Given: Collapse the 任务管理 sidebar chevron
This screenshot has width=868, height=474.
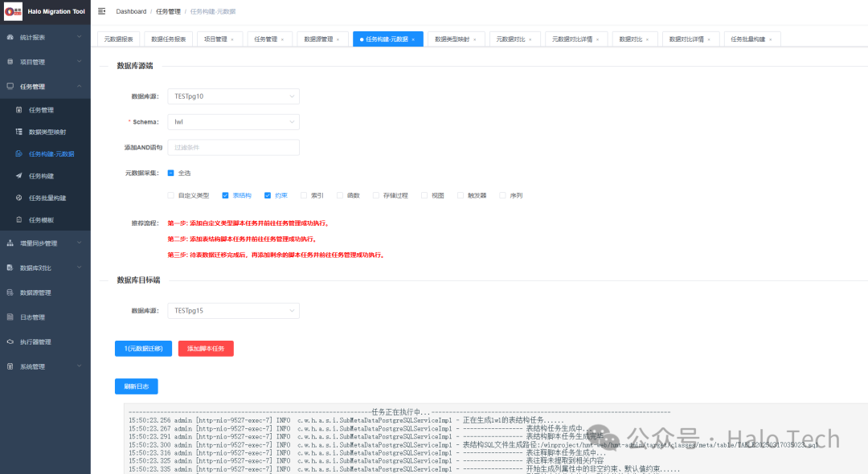Looking at the screenshot, I should (79, 86).
